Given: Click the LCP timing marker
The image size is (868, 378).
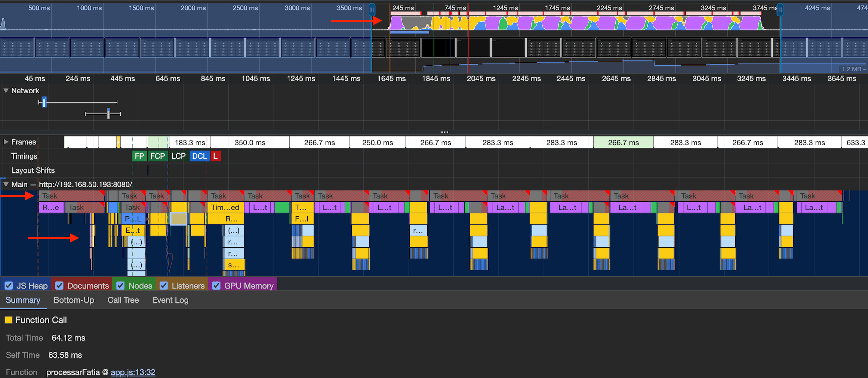Looking at the screenshot, I should click(x=178, y=156).
